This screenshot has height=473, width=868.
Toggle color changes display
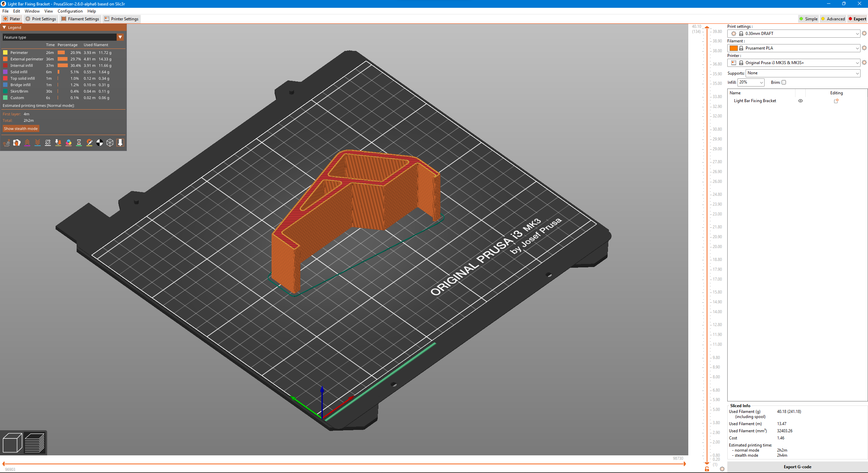[68, 143]
